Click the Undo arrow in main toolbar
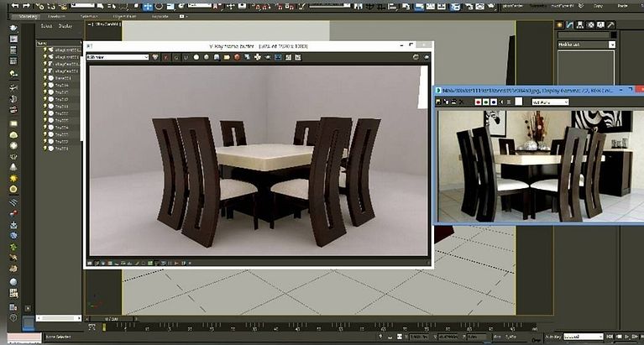The image size is (644, 345). point(13,6)
